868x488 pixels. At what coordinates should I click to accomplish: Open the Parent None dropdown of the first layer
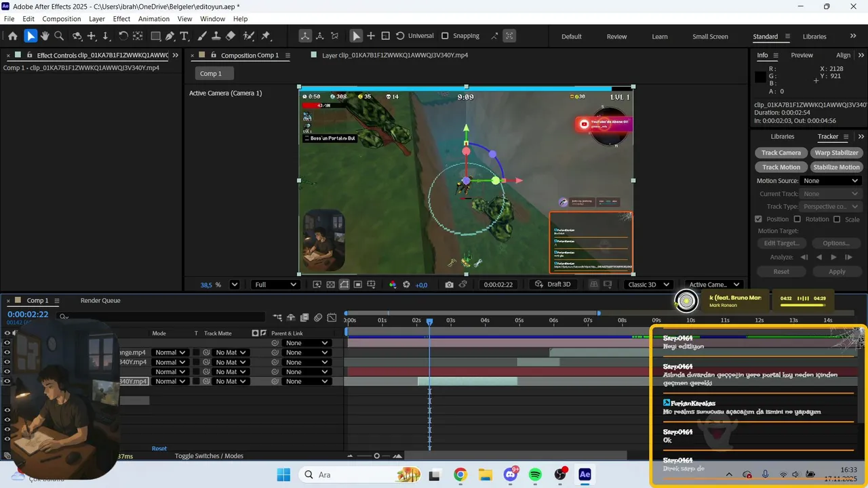(307, 343)
